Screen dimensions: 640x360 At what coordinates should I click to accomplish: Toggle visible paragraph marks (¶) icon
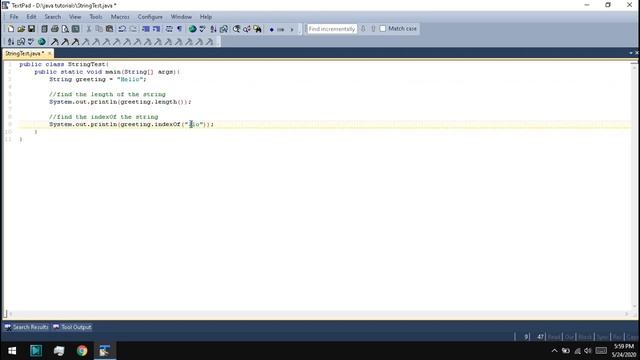click(x=180, y=29)
